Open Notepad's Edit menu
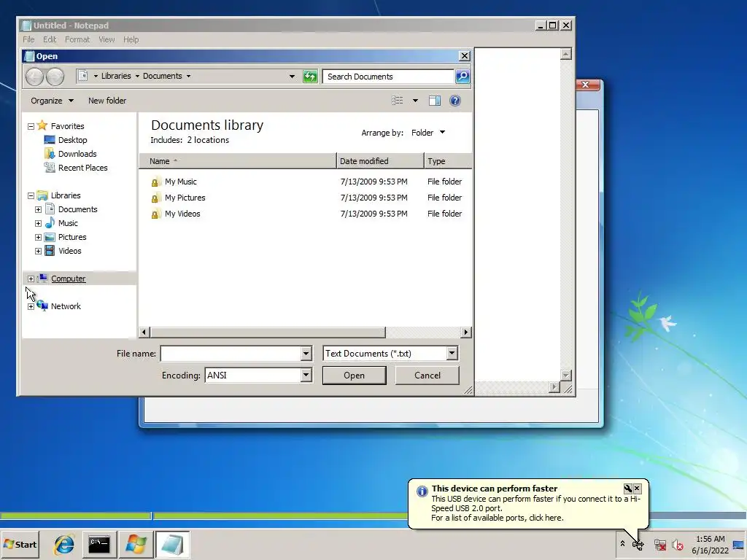This screenshot has height=560, width=747. click(50, 39)
